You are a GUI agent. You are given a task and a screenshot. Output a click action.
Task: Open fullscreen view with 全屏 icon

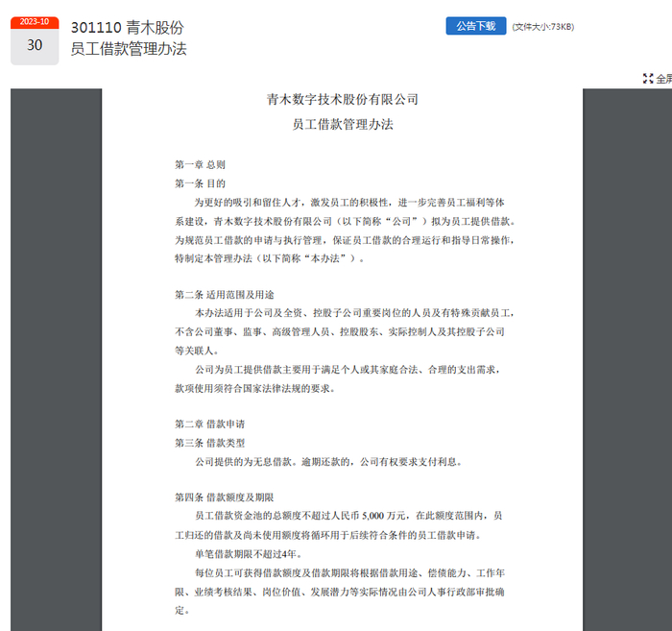(x=658, y=79)
